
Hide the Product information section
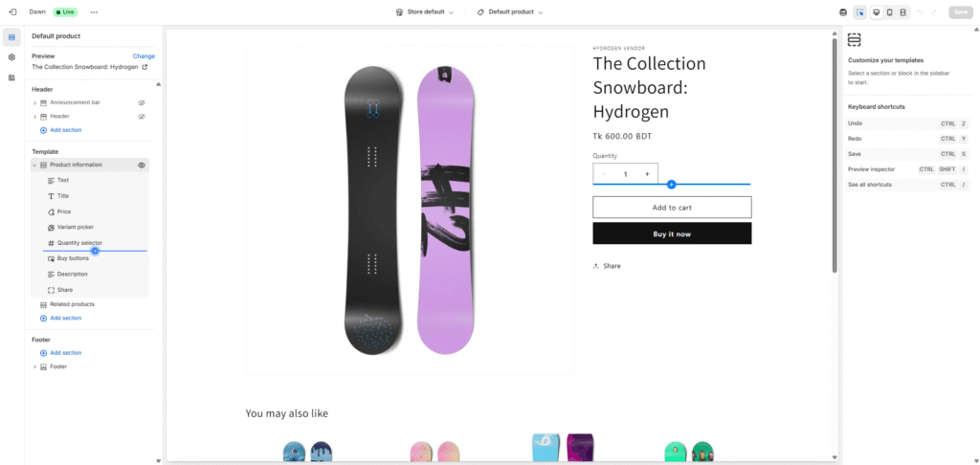pos(142,165)
